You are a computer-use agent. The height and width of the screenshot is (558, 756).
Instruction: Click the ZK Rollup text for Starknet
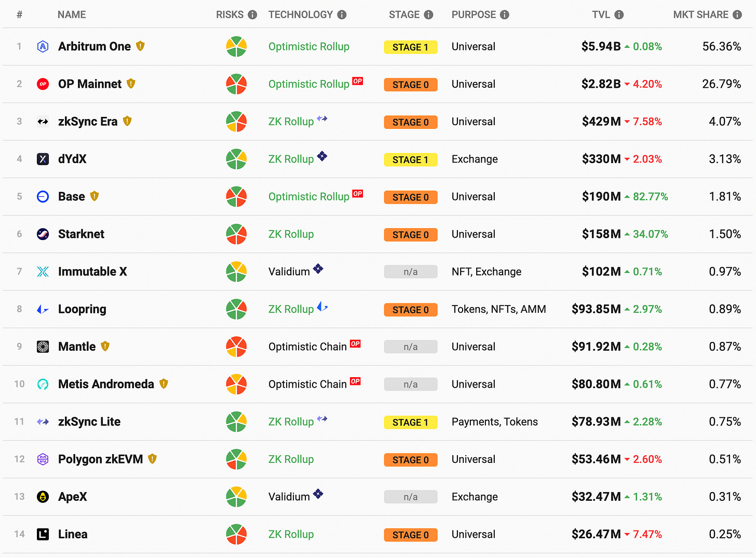click(x=291, y=234)
